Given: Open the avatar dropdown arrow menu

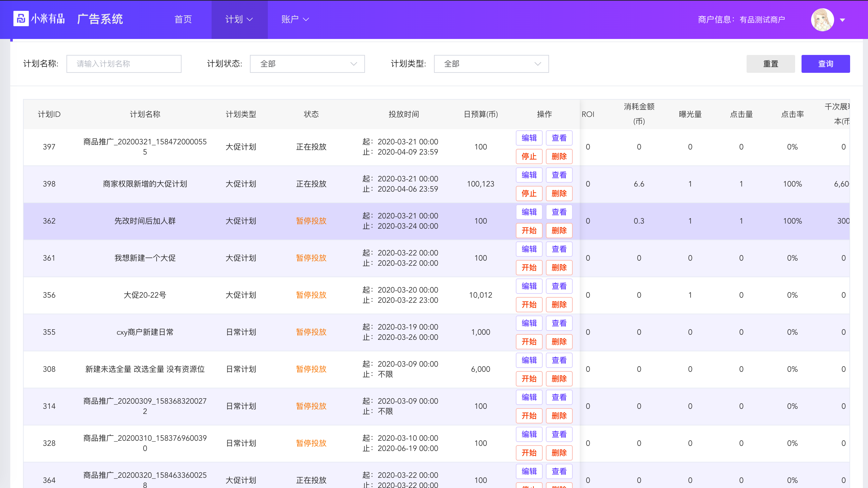Looking at the screenshot, I should pos(842,20).
